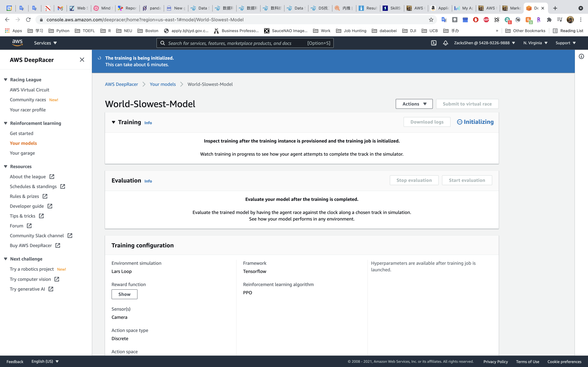Screen dimensions: 588x367
Task: Open AWS CloudShell icon in top bar
Action: click(434, 43)
